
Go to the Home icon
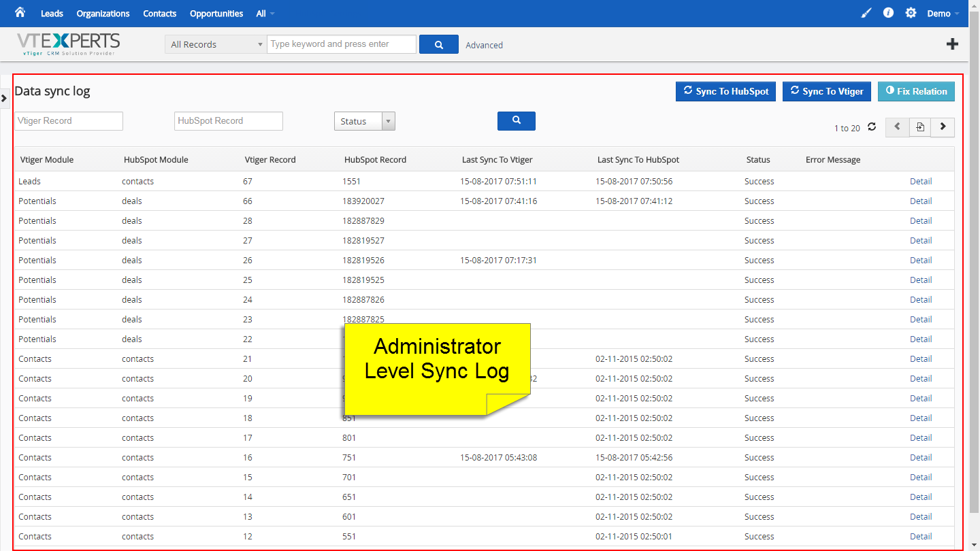[x=20, y=12]
